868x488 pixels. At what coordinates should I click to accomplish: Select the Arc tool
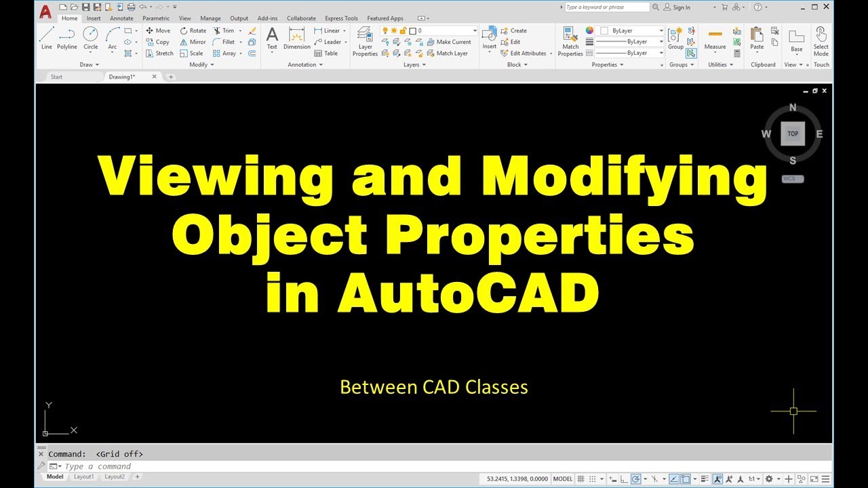tap(112, 38)
